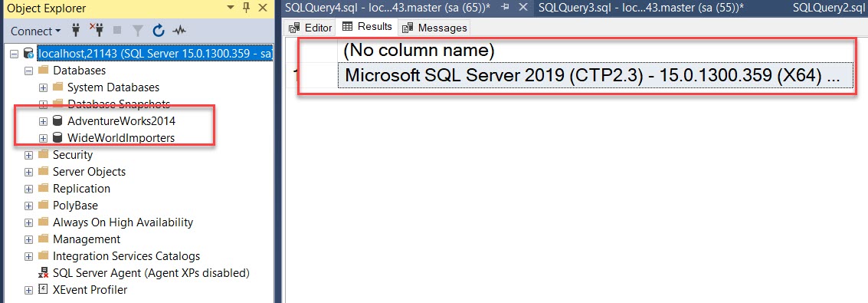Click the SQL Server Agent disabled icon
The width and height of the screenshot is (868, 303).
(43, 273)
